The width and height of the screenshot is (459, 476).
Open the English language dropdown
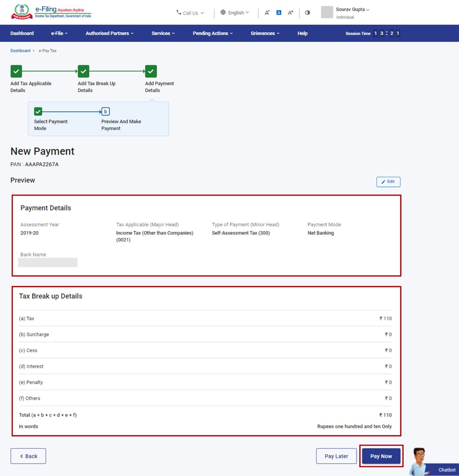click(x=234, y=13)
